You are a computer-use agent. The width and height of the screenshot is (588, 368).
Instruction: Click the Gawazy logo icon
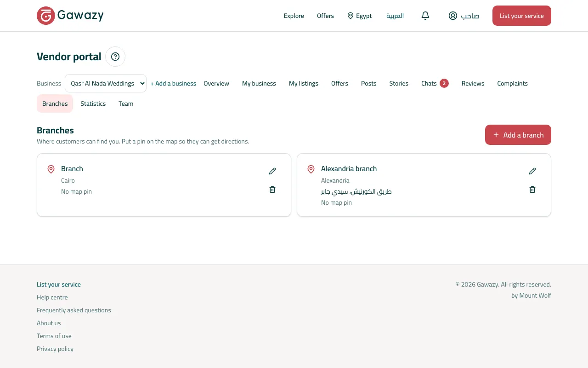[x=46, y=16]
